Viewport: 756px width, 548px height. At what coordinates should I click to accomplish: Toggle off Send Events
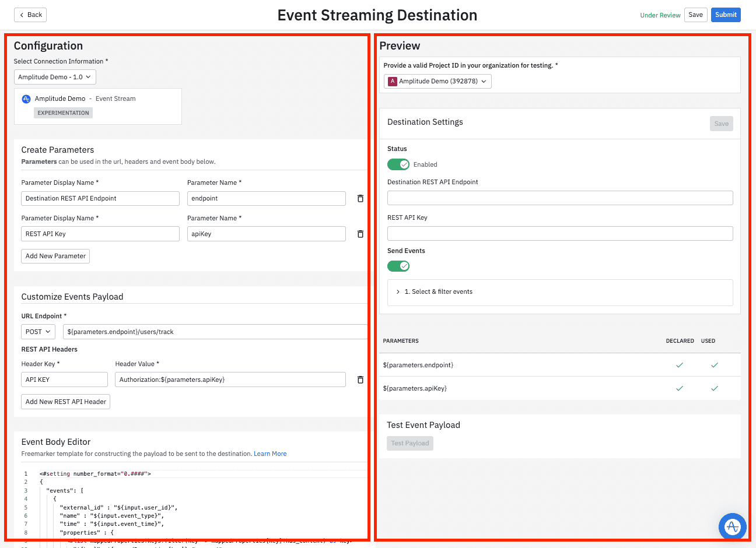click(398, 266)
